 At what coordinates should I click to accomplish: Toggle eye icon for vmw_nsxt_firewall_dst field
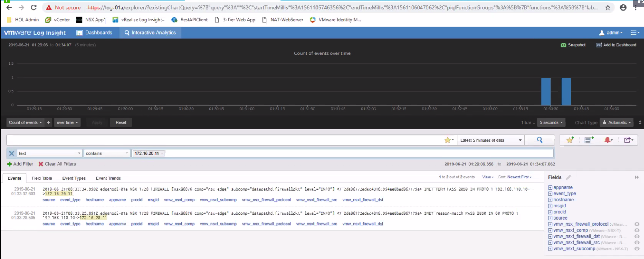click(637, 236)
